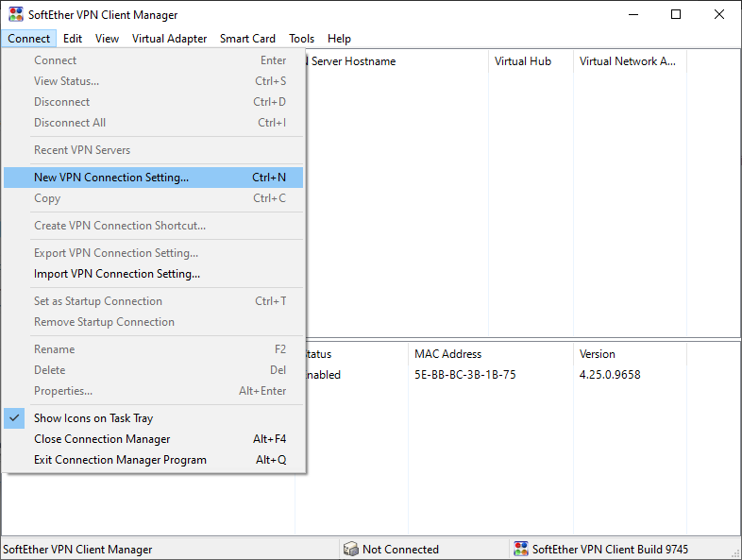This screenshot has width=742, height=560.
Task: Open the Tools menu
Action: coord(301,39)
